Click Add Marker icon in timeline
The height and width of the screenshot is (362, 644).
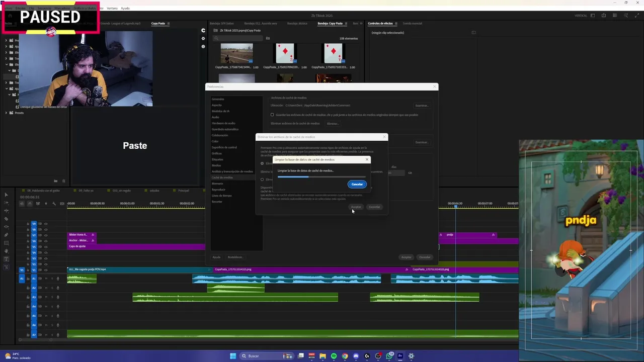coord(46,204)
